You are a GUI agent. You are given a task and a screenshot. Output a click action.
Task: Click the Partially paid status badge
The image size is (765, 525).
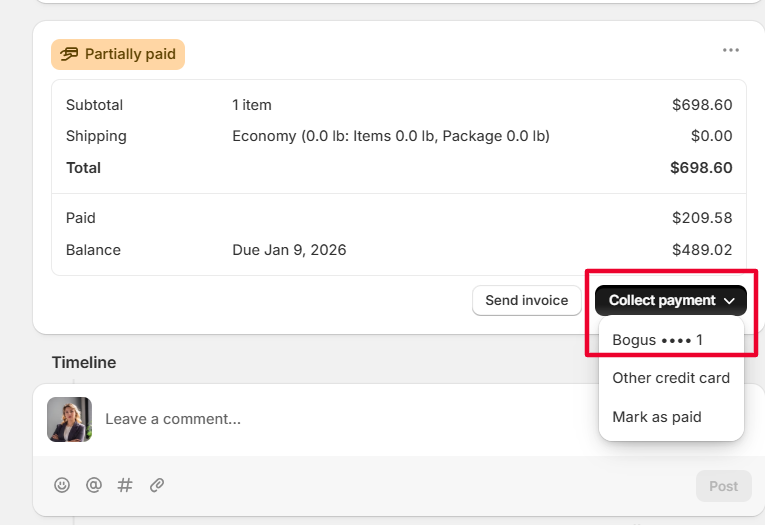pyautogui.click(x=118, y=54)
